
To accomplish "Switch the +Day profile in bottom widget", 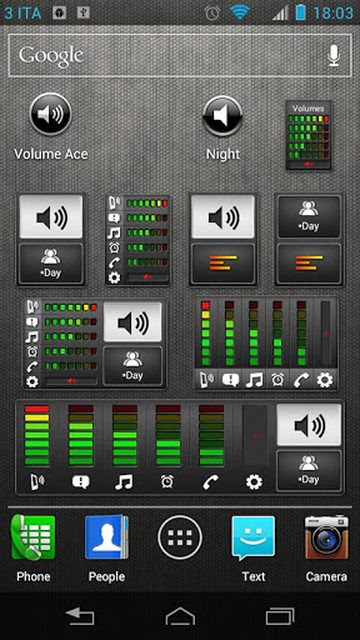I will pos(309,470).
